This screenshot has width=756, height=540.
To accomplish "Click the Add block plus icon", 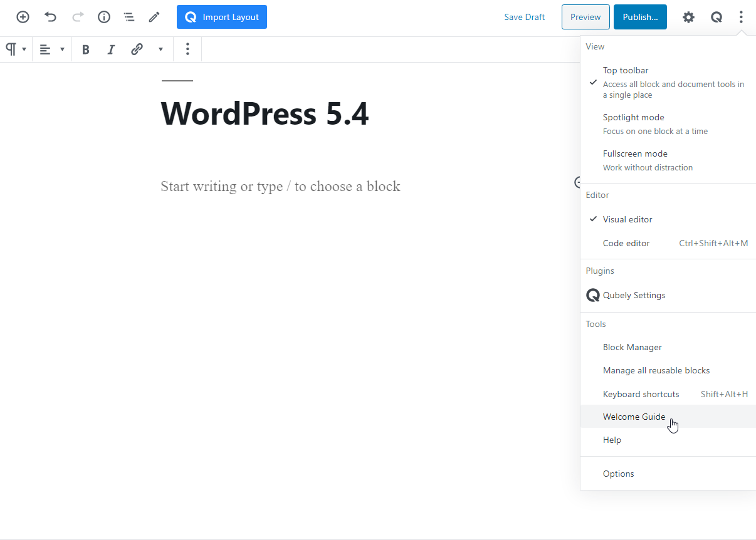I will click(x=23, y=17).
